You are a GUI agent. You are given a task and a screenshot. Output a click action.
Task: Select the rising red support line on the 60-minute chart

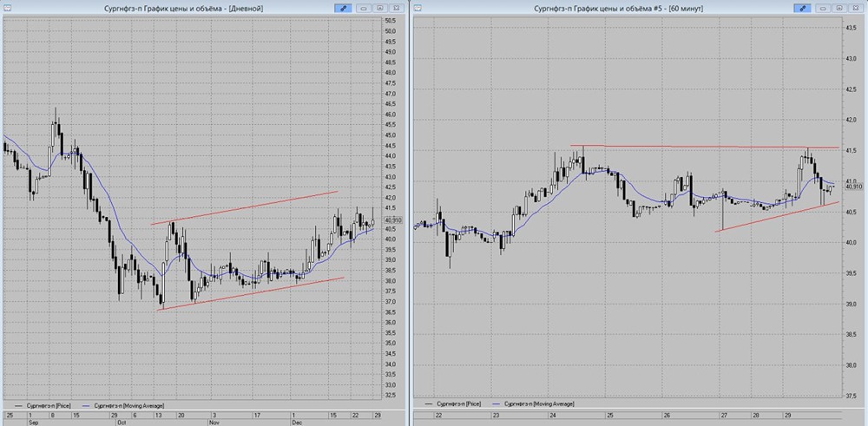tap(777, 216)
